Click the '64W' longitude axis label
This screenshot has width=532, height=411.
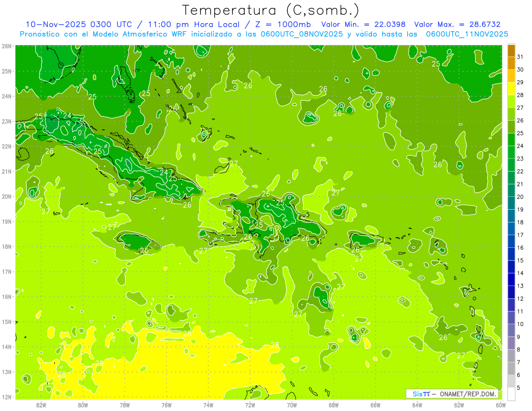tap(417, 405)
